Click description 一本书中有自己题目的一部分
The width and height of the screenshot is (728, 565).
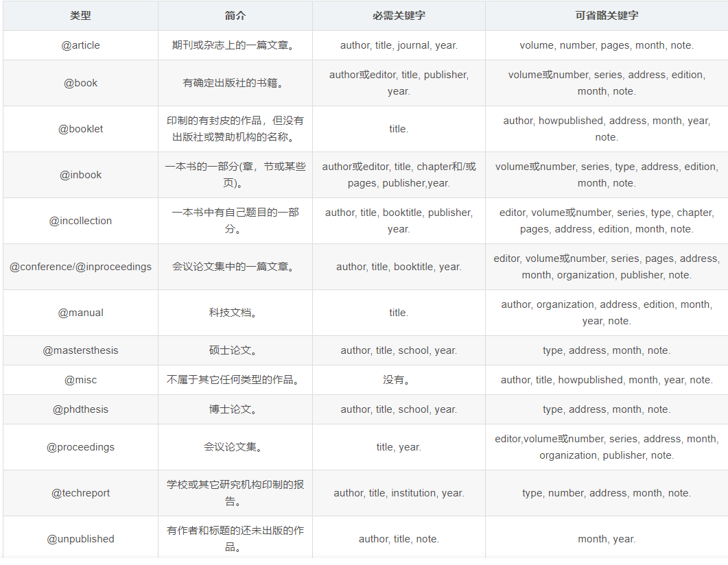(x=235, y=221)
